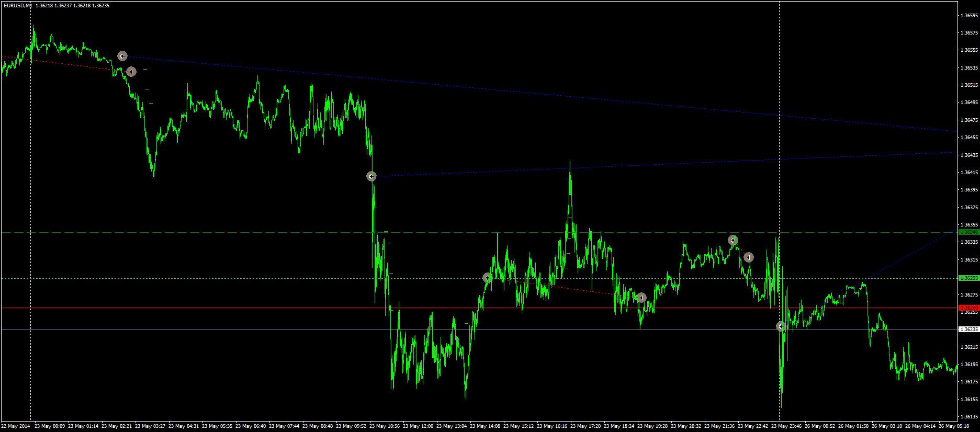980x432 pixels.
Task: Click the 23 May 20:32 time label
Action: [686, 426]
